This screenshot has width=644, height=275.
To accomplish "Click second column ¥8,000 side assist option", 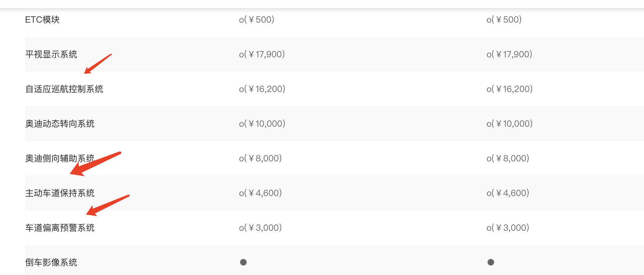I will pos(508,158).
